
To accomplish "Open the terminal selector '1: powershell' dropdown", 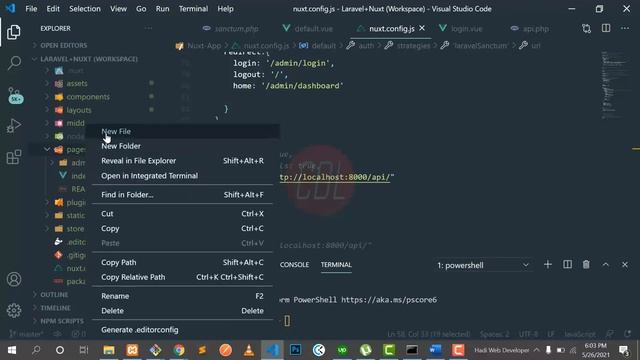I will (x=483, y=265).
